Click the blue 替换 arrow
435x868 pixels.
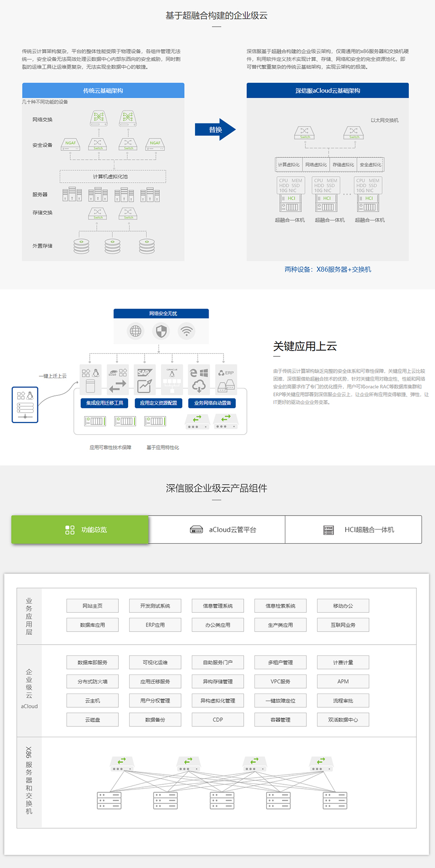click(x=215, y=129)
